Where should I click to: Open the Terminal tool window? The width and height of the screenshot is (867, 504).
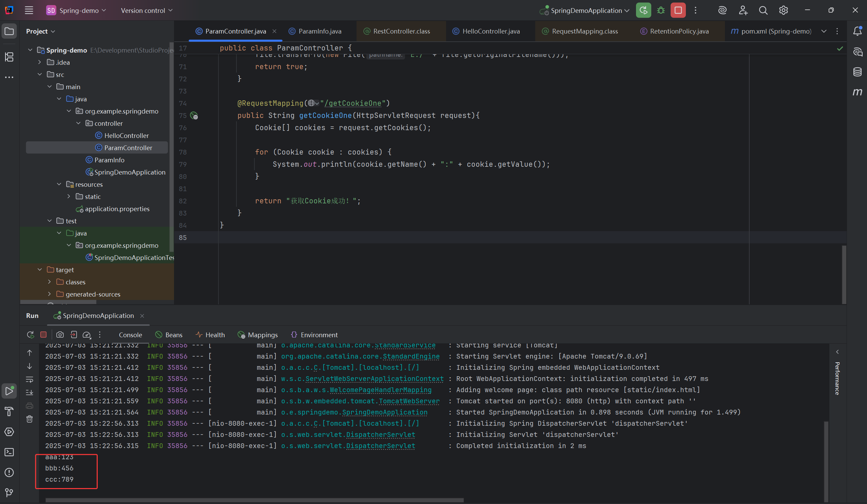[x=9, y=452]
